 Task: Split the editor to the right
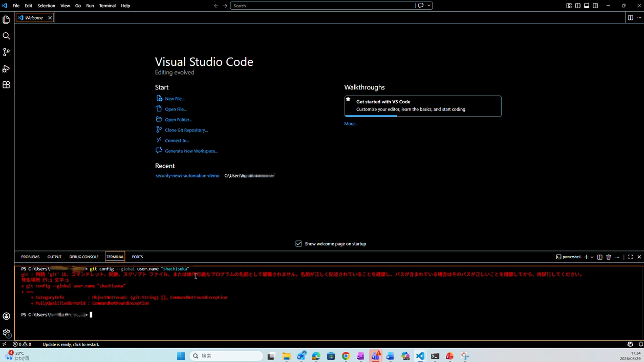pyautogui.click(x=630, y=17)
